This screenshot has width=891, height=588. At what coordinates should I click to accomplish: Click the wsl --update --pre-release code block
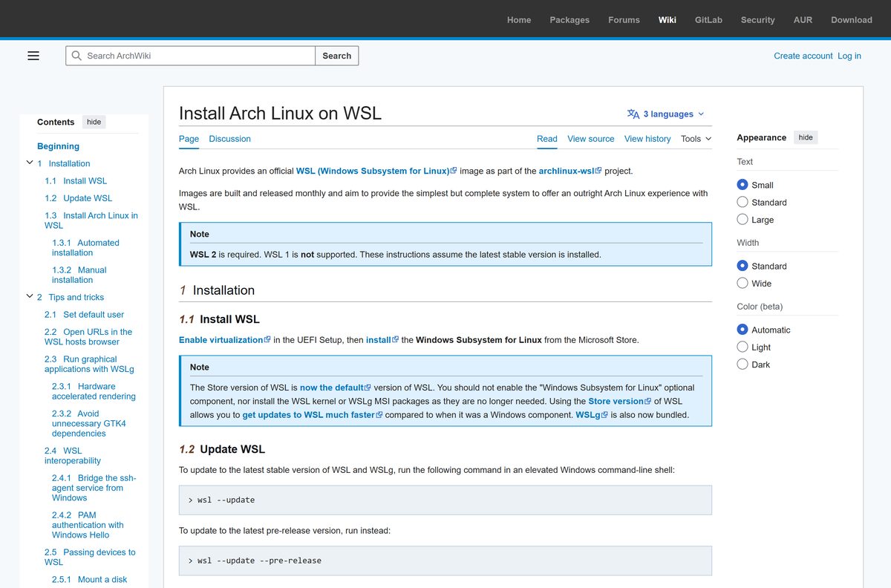pyautogui.click(x=446, y=561)
